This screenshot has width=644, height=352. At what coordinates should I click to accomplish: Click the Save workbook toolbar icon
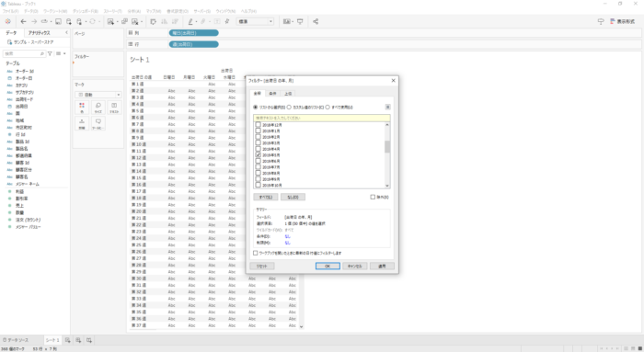(58, 21)
